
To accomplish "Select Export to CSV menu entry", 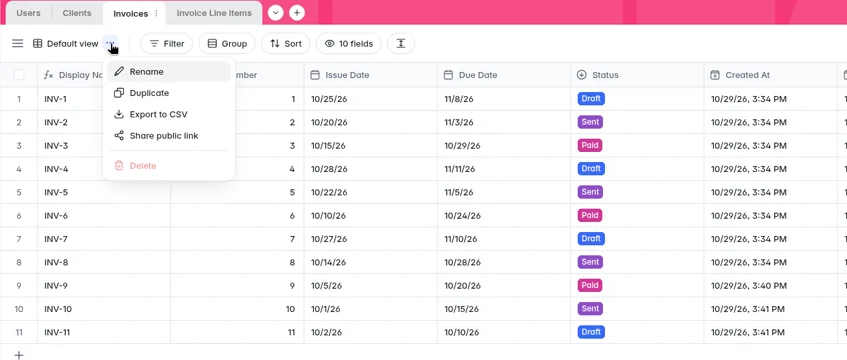I will point(169,115).
